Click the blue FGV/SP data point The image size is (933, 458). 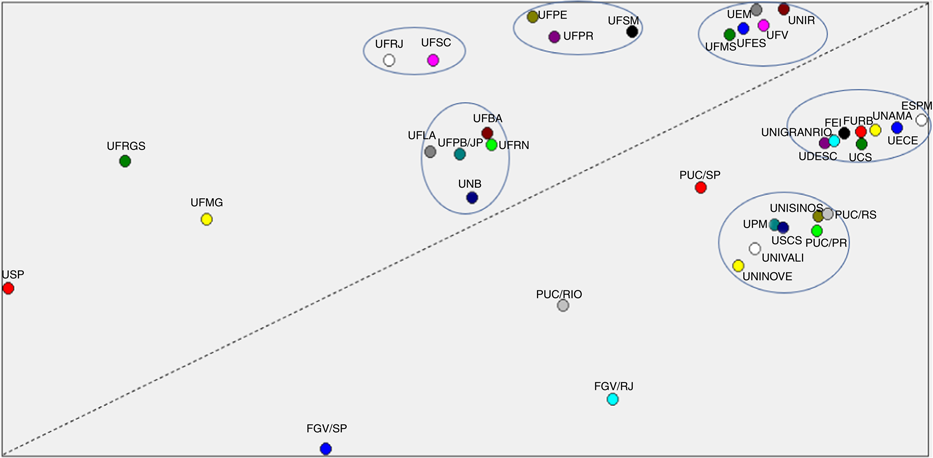click(325, 448)
